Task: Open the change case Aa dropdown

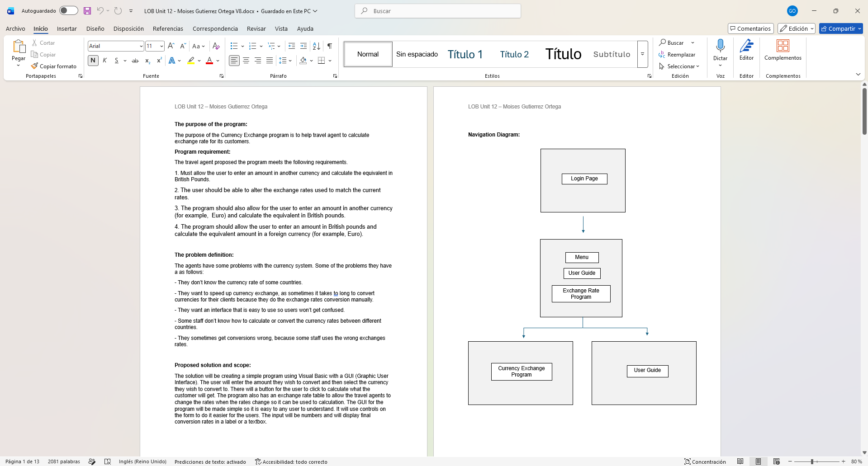Action: point(198,46)
